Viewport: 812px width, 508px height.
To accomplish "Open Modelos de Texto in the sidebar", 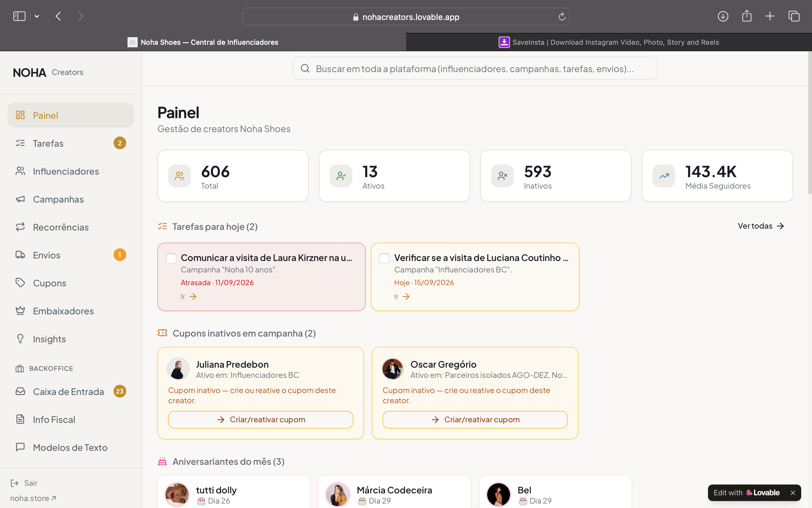I will (x=70, y=447).
